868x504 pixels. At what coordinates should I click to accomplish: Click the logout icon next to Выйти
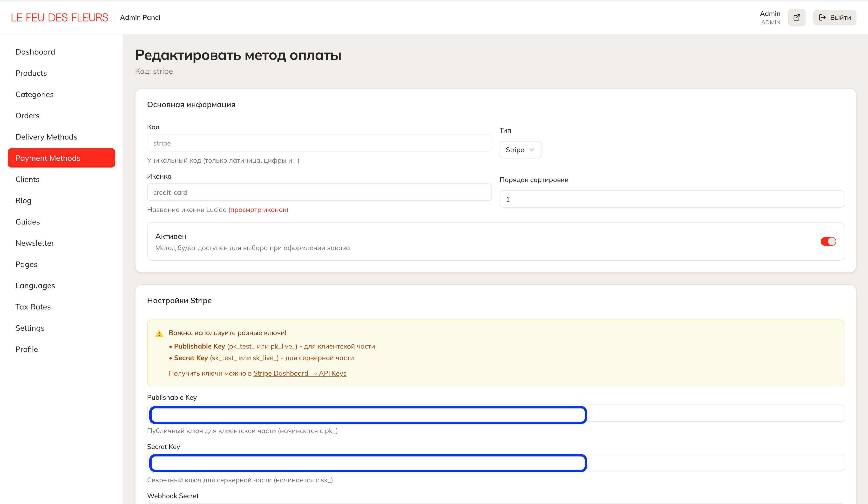coord(822,17)
